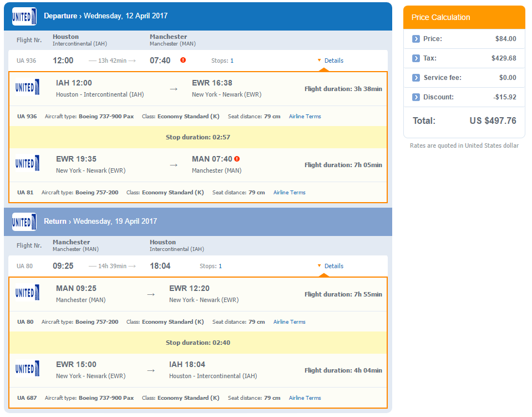Expand the Tax row arrow icon
Viewport: 532px width, 417px height.
(416, 58)
